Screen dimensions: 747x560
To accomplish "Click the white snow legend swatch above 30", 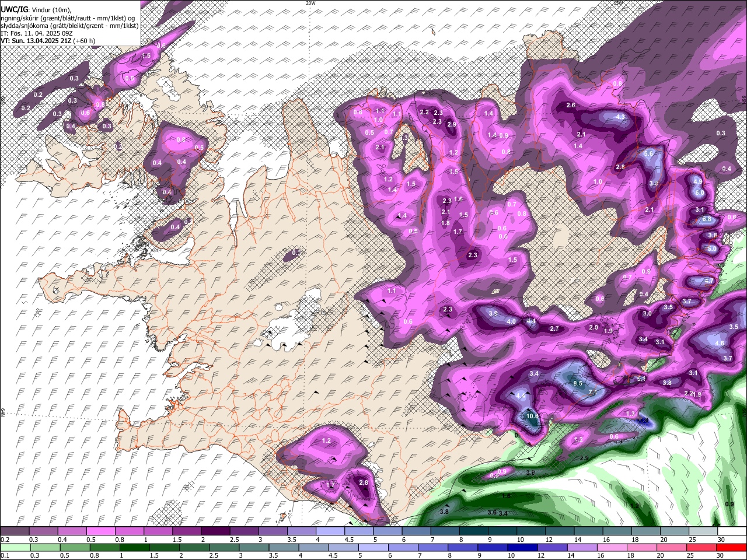I will [731, 531].
